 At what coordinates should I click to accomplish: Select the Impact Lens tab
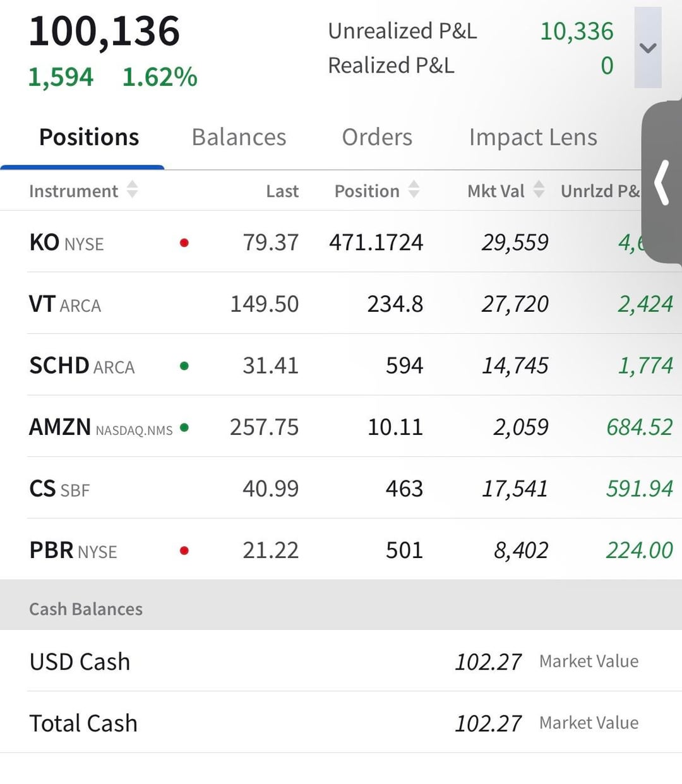[532, 138]
